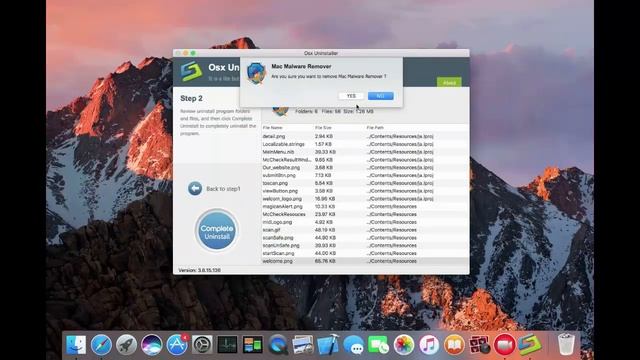Go back using the Back to step1 arrow
640x360 pixels.
click(195, 189)
